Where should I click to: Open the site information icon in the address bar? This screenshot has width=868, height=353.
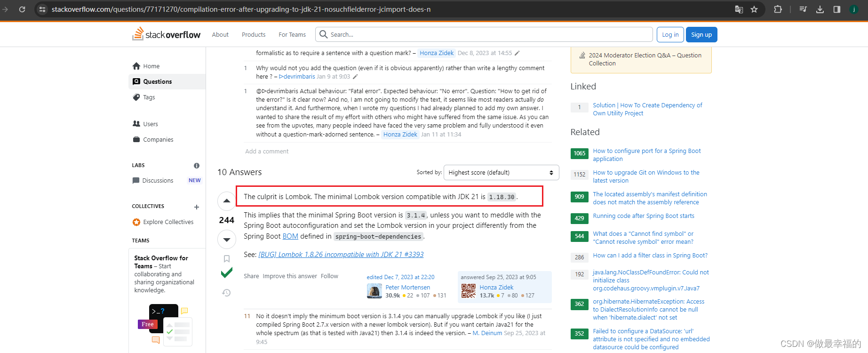[42, 9]
